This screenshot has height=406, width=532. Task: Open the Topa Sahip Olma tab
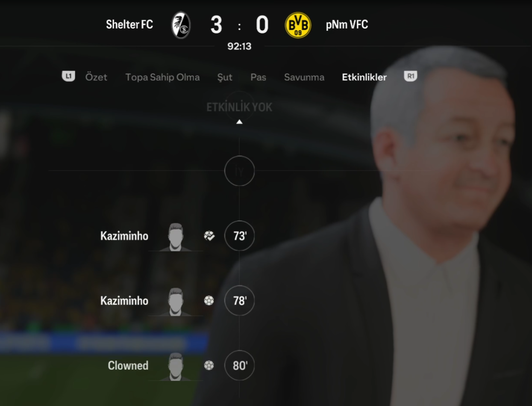tap(162, 77)
